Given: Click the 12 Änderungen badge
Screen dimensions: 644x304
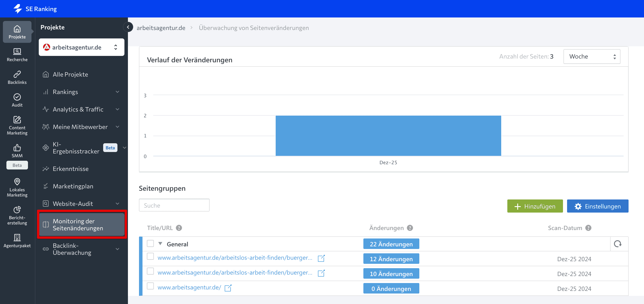Looking at the screenshot, I should pos(391,259).
